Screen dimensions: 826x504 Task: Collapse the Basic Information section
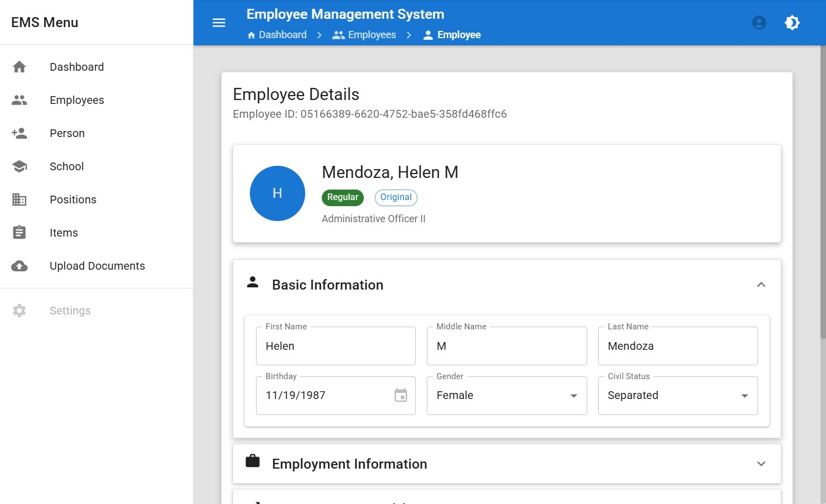[x=761, y=285]
